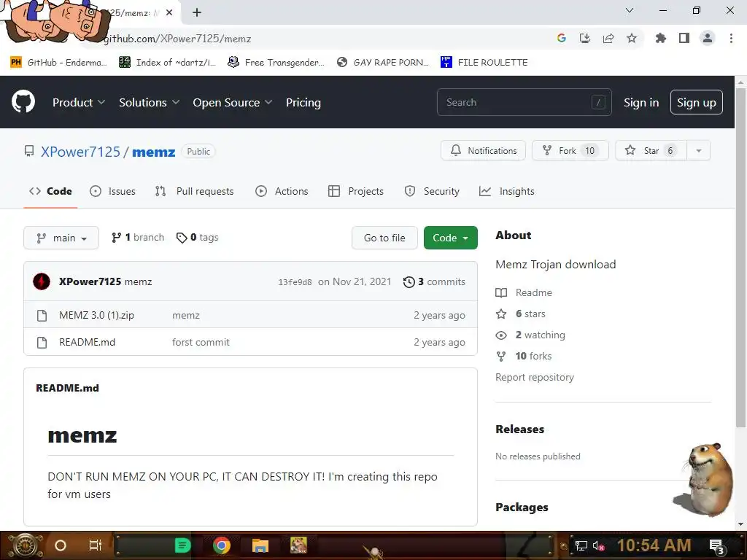Screen dimensions: 747x560
Task: Open the memz repository title link
Action: tap(153, 152)
